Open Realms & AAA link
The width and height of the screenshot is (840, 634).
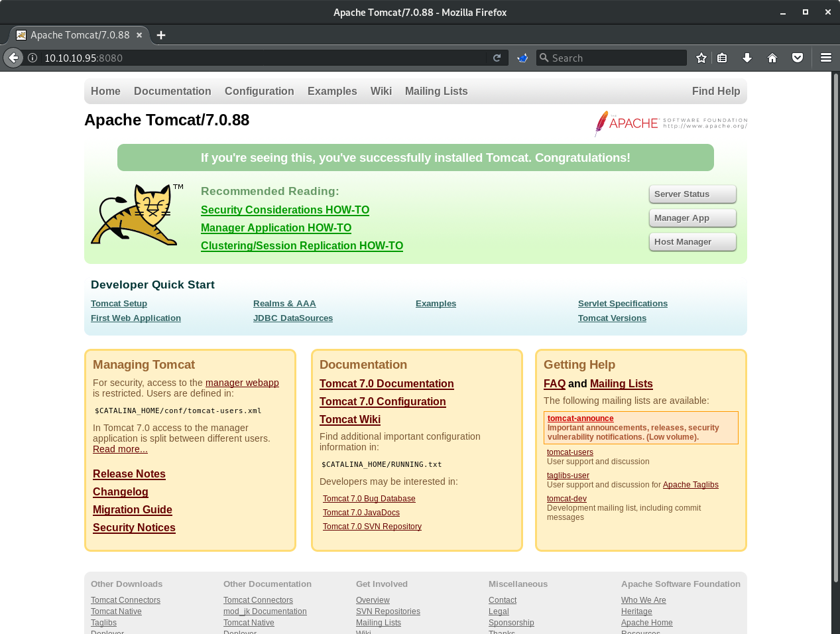(284, 304)
